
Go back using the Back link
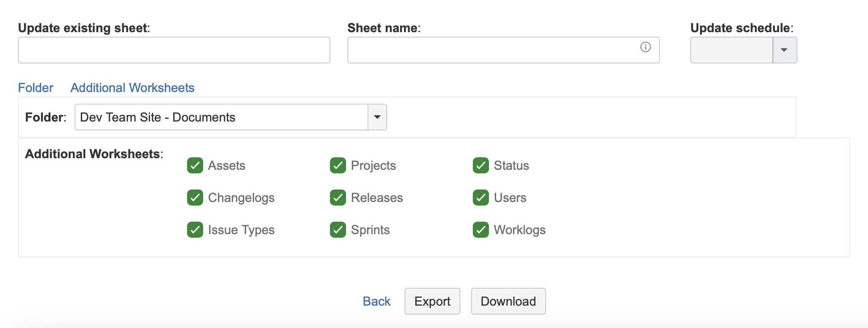coord(376,301)
